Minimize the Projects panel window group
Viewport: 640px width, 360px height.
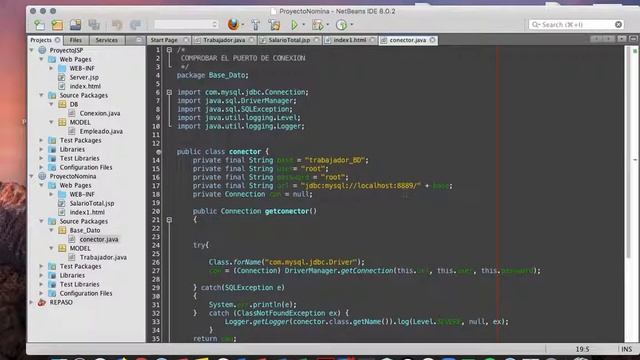pyautogui.click(x=139, y=40)
